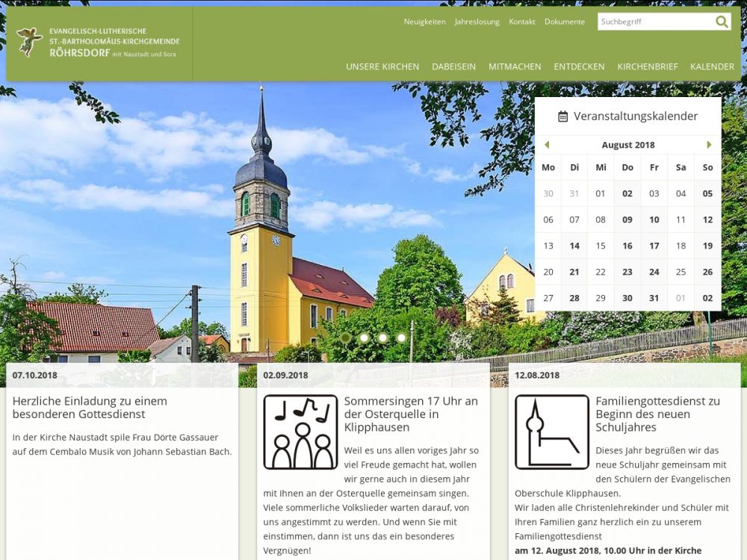
Task: Click into the Suchbegriff search field
Action: (x=654, y=22)
